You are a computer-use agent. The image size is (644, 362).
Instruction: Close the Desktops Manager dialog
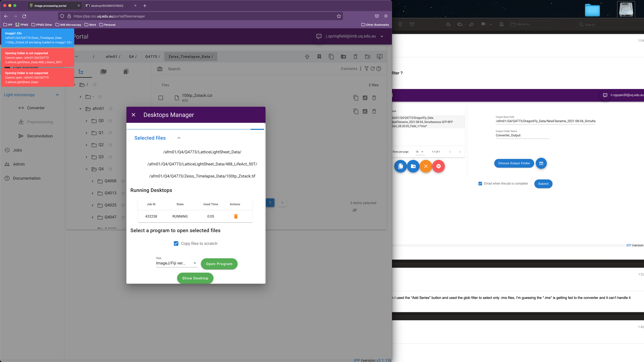(x=133, y=115)
